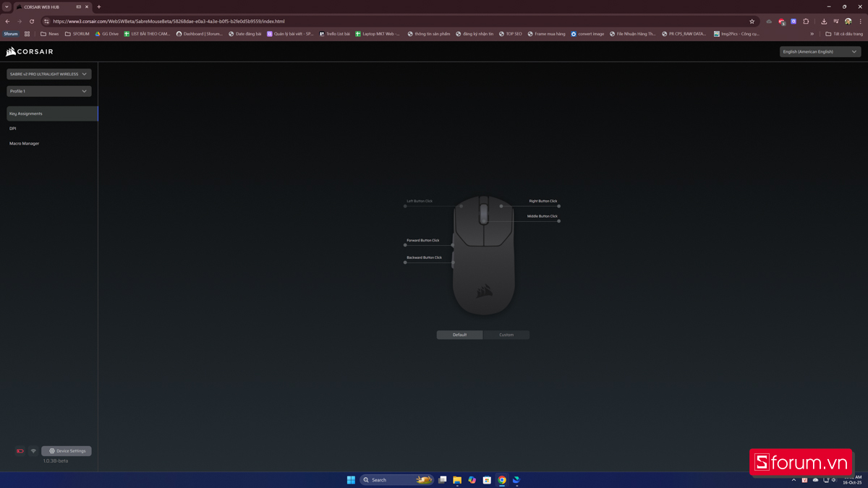Viewport: 868px width, 488px height.
Task: Open the Trello List bài bookmark
Action: 334,34
